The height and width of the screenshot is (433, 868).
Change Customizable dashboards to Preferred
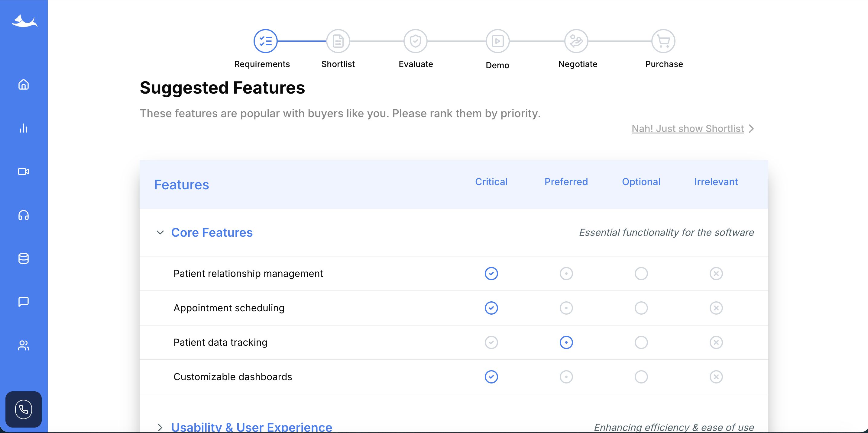(566, 377)
